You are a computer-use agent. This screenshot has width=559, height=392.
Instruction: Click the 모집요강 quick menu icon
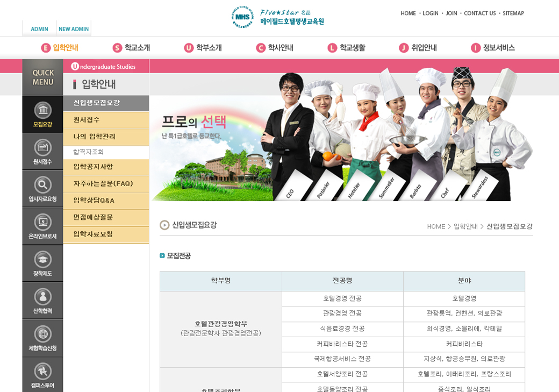pyautogui.click(x=42, y=111)
